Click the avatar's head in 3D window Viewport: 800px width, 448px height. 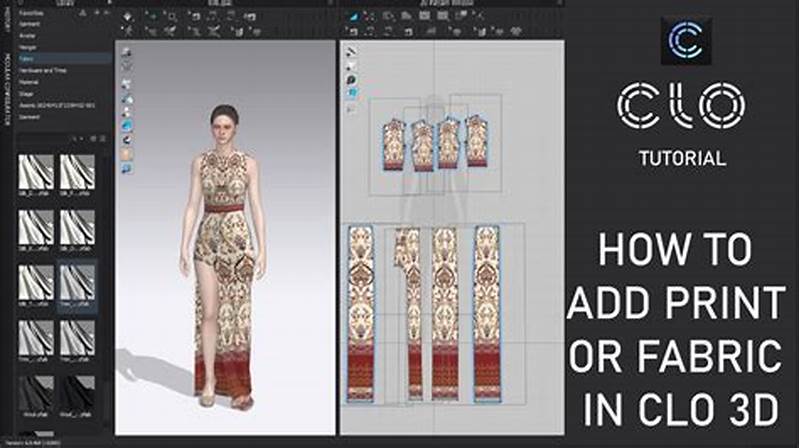click(x=224, y=126)
